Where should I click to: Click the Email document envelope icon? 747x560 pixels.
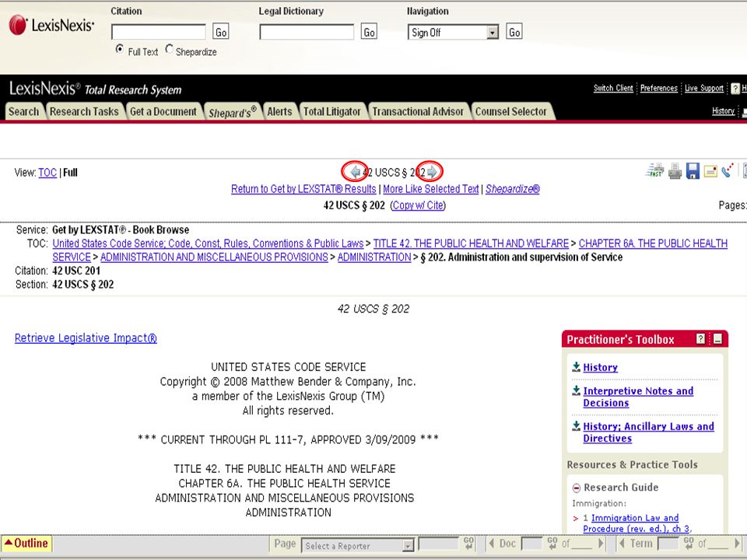coord(710,171)
